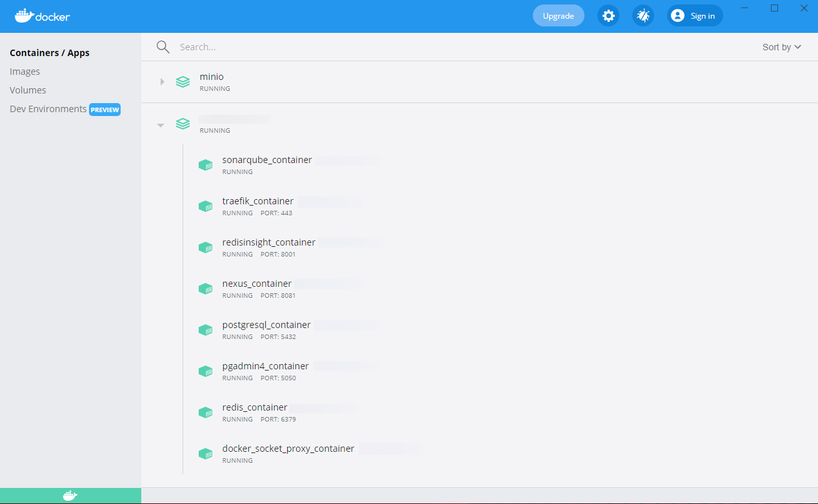Open the Sort by dropdown
This screenshot has width=818, height=504.
(x=781, y=47)
